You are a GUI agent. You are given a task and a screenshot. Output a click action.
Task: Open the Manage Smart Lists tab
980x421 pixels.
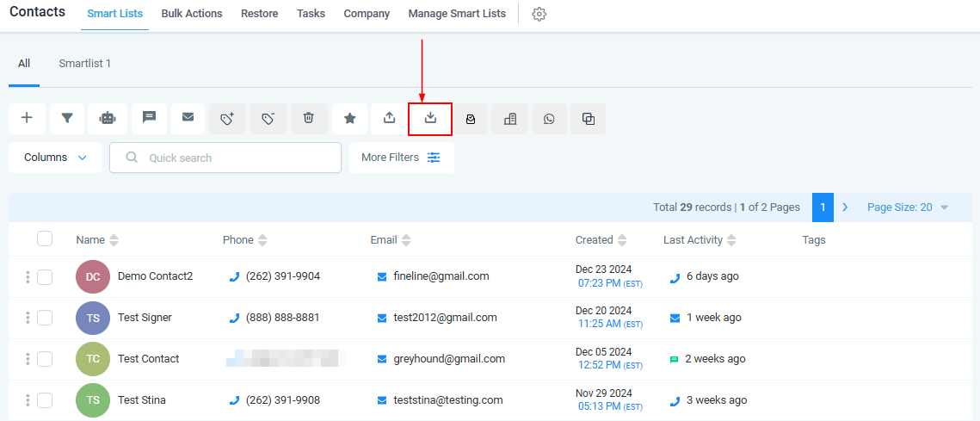457,14
